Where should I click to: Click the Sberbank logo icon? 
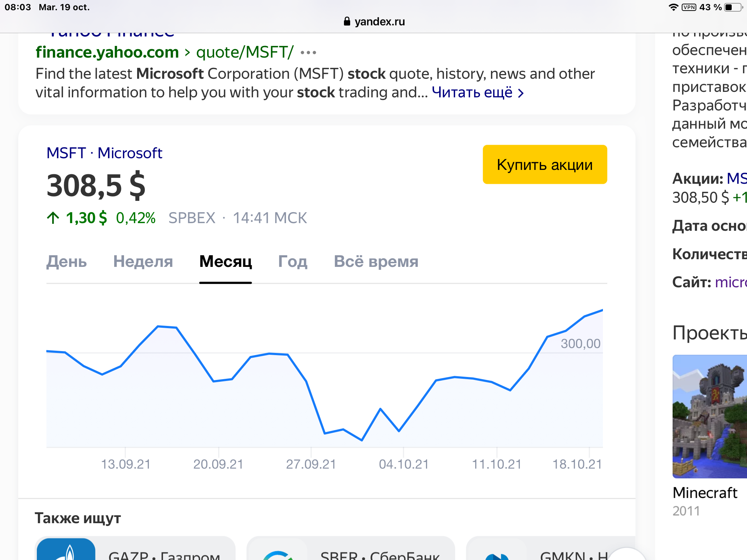(x=278, y=555)
